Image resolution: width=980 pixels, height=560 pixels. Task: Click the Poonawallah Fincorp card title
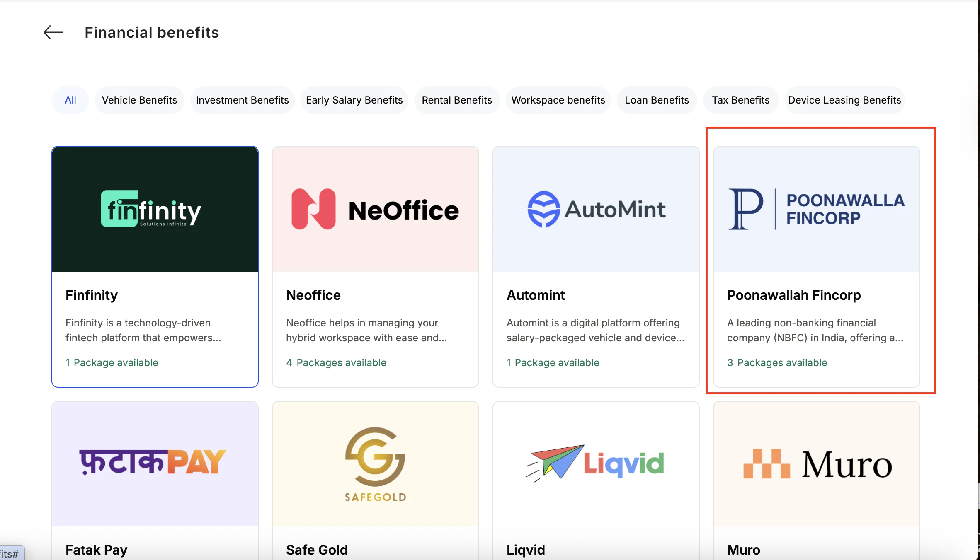794,295
